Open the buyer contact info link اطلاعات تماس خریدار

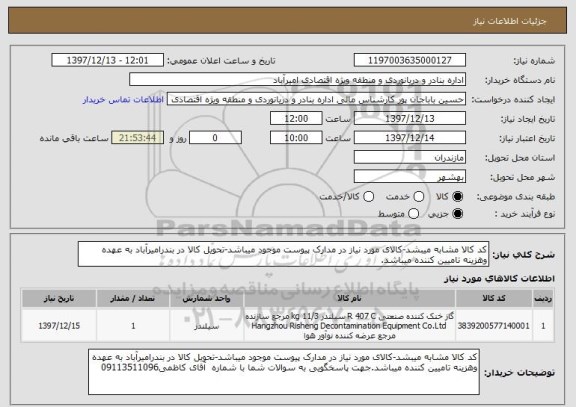[x=123, y=100]
